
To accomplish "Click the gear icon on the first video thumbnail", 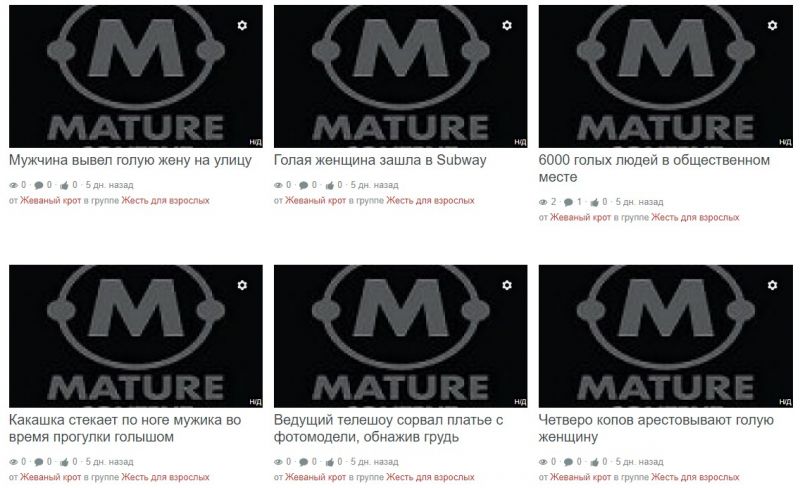I will (242, 25).
